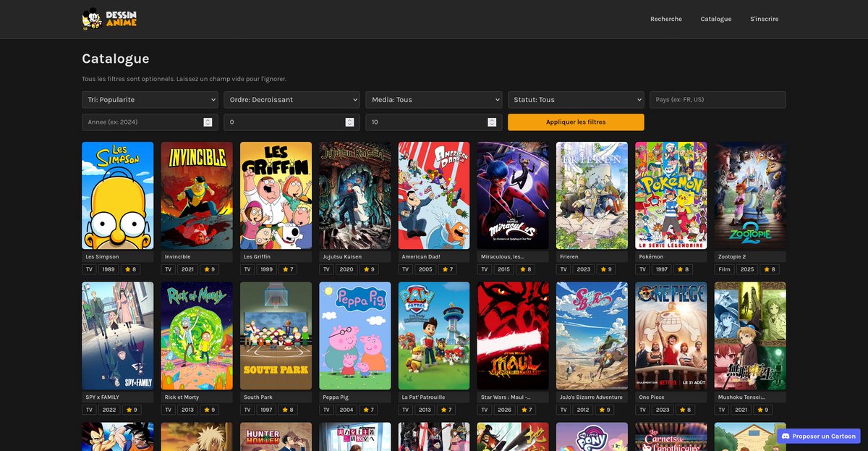Expand the Tri: Popularite dropdown
The image size is (868, 451).
[150, 100]
